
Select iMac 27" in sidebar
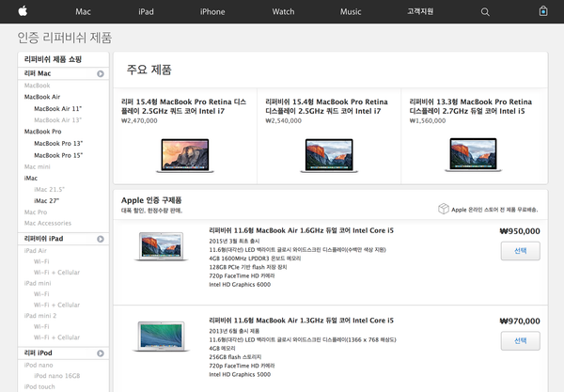[x=46, y=200]
